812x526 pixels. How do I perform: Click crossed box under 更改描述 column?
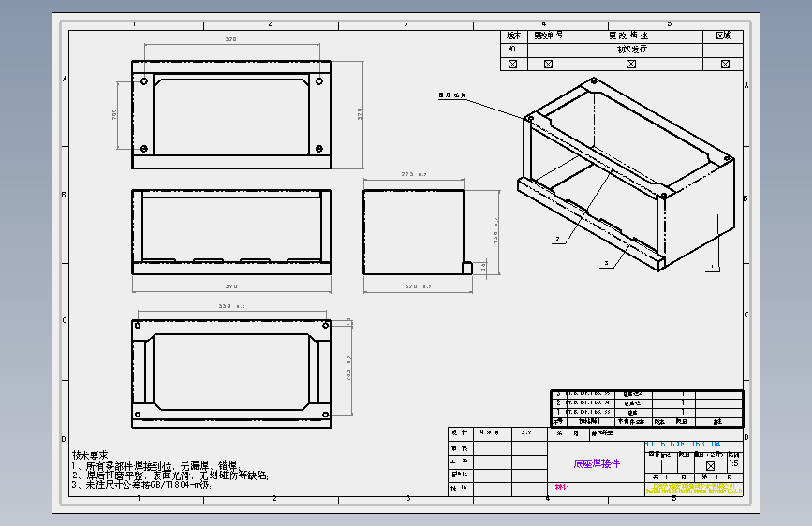tap(631, 65)
